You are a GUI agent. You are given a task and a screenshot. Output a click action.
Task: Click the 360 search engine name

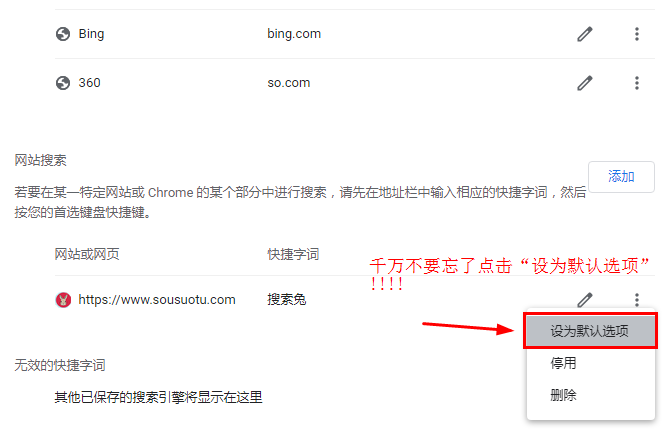[x=89, y=83]
